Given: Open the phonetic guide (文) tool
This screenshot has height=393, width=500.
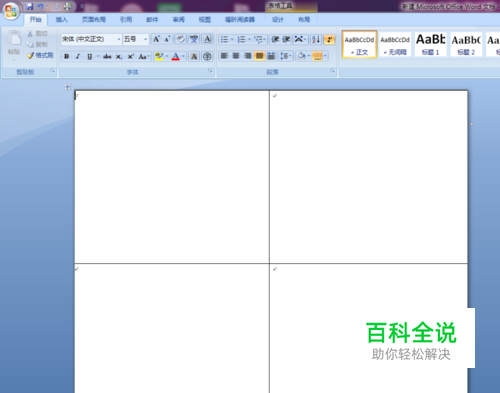Looking at the screenshot, I should (x=194, y=39).
